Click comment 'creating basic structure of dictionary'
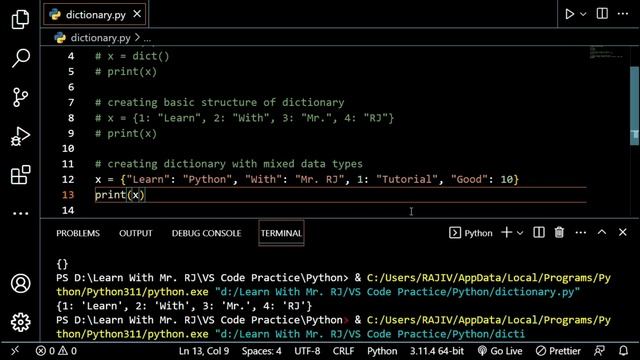The height and width of the screenshot is (360, 640). 220,102
